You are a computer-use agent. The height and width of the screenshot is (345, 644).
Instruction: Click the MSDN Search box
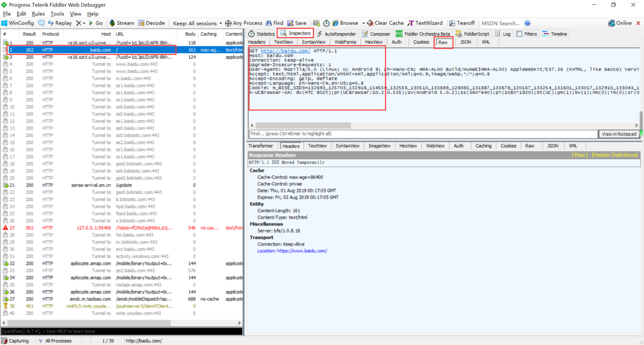pyautogui.click(x=500, y=23)
